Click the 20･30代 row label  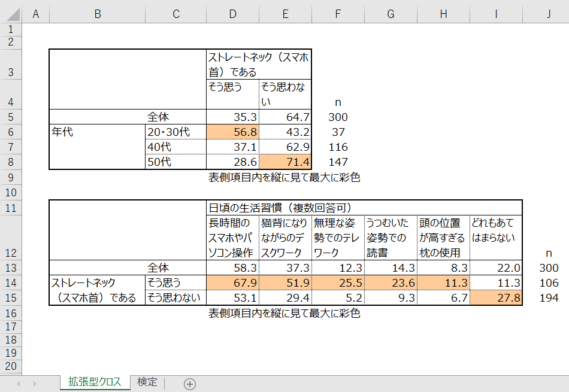pyautogui.click(x=176, y=132)
